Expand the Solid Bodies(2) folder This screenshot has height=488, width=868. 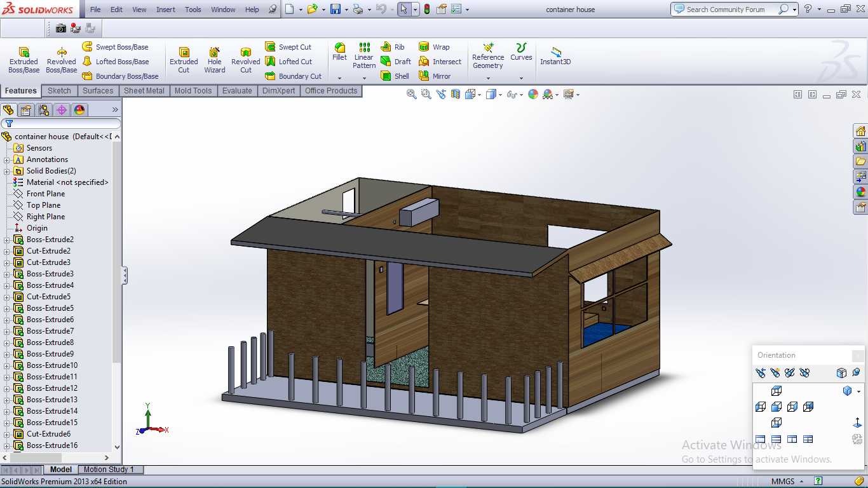[7, 171]
